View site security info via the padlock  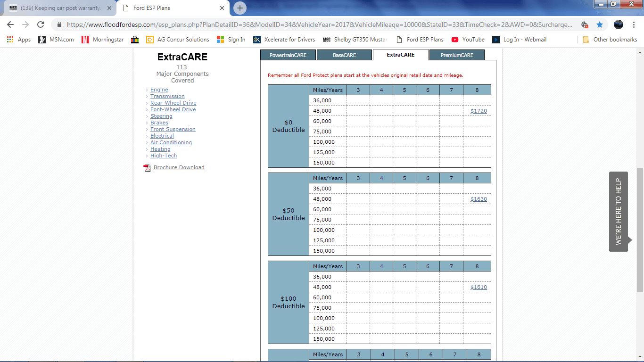pos(59,25)
